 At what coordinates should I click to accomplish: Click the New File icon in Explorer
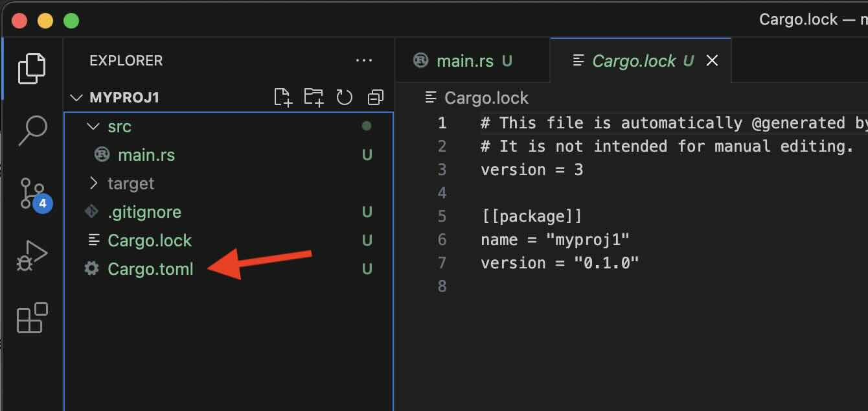pos(283,97)
